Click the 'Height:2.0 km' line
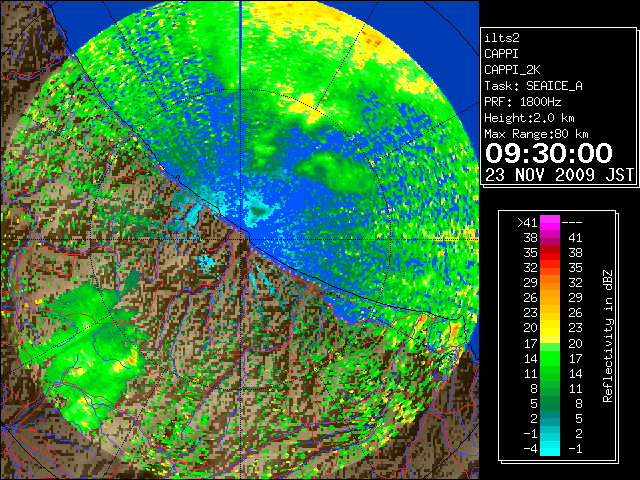This screenshot has height=480, width=640. tap(529, 118)
